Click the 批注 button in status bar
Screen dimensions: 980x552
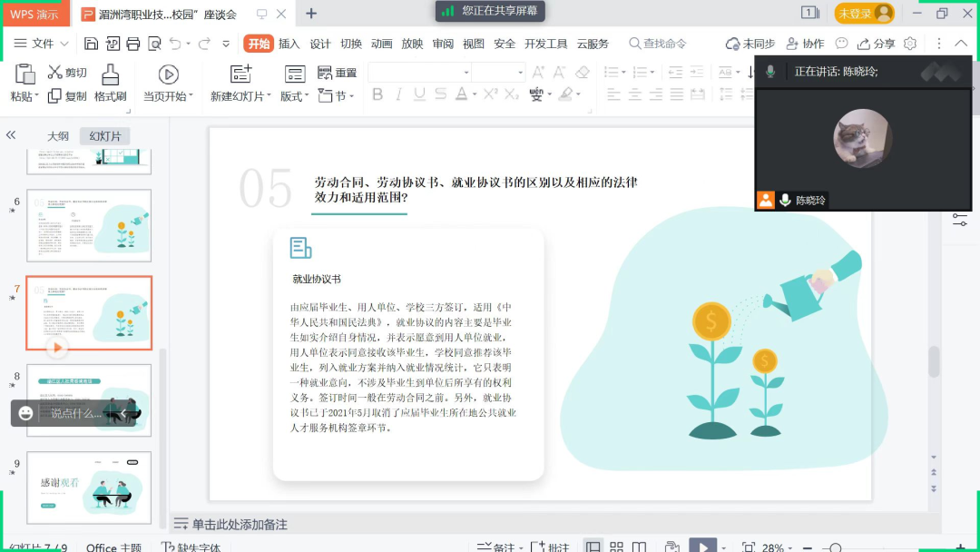(550, 547)
